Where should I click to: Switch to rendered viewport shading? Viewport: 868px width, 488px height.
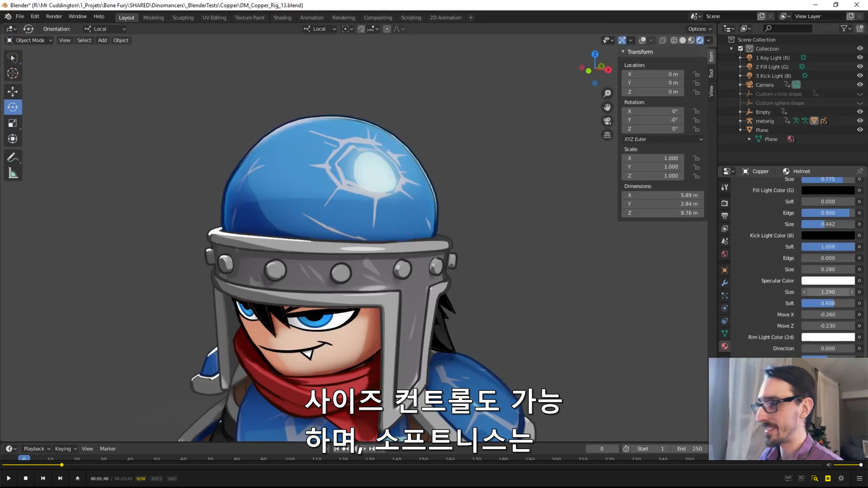coord(700,40)
